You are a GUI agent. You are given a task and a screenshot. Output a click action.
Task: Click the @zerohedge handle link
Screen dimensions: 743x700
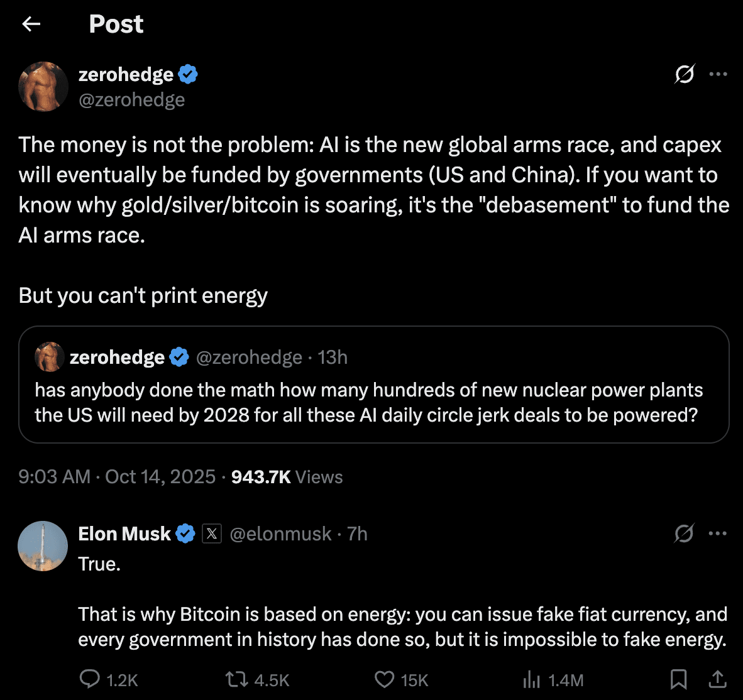[131, 100]
